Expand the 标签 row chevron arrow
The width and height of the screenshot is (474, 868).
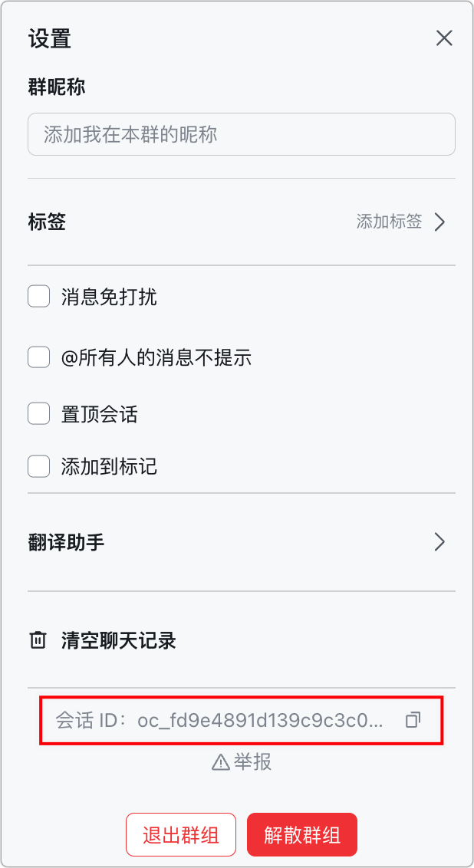(x=439, y=222)
